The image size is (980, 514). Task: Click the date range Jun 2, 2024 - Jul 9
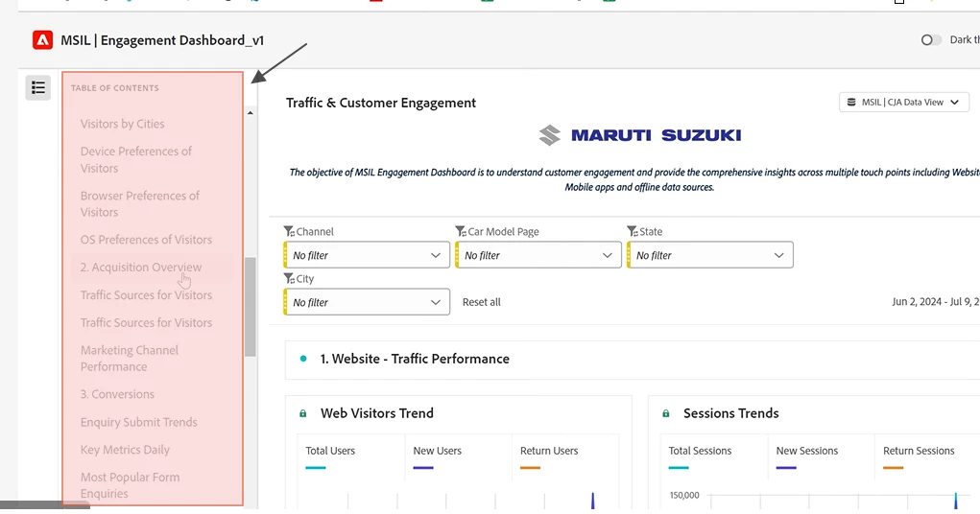[x=936, y=302]
